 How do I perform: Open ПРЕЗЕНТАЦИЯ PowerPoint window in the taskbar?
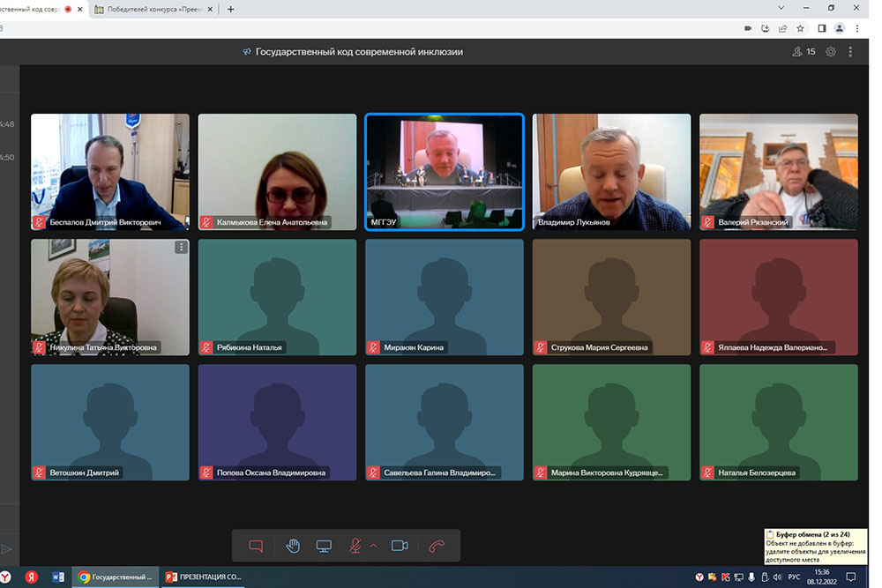click(x=204, y=577)
